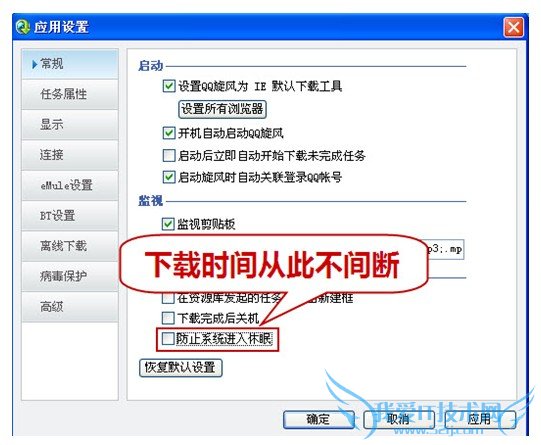The image size is (541, 445).
Task: Open the 病毒保护 settings
Action: tap(70, 276)
